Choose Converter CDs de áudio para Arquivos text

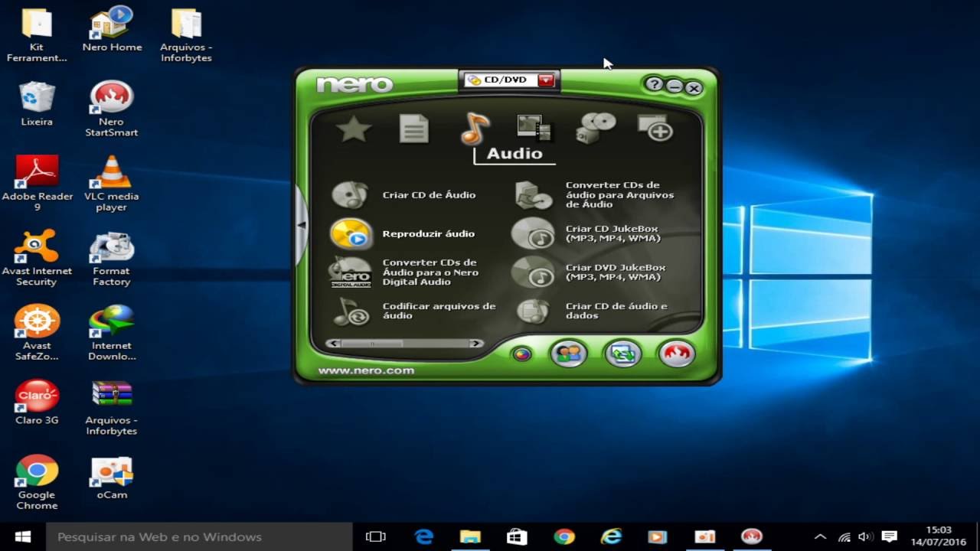pos(619,195)
